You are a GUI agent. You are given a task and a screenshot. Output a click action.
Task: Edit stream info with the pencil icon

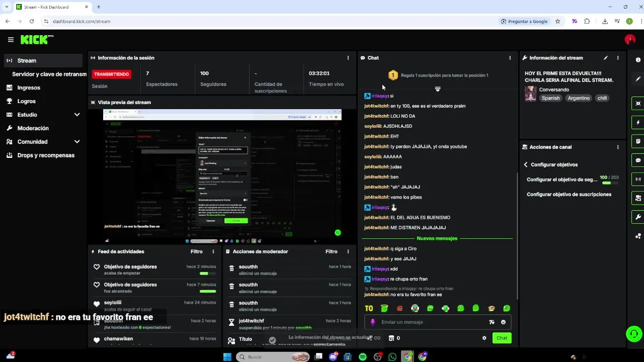(x=606, y=58)
